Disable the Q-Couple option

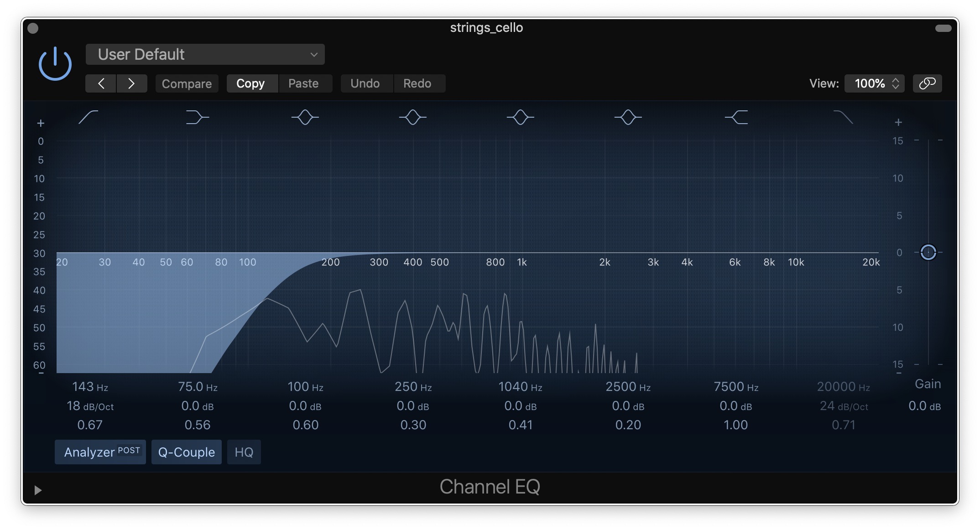coord(186,452)
